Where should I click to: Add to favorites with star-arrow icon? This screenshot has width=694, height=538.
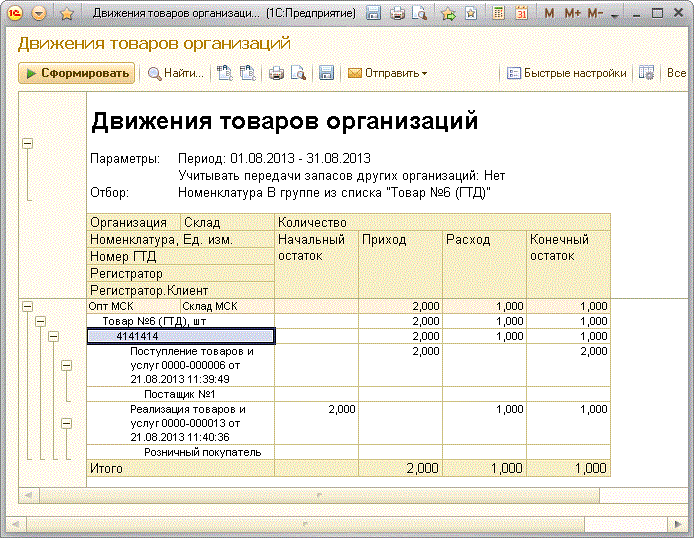[448, 14]
